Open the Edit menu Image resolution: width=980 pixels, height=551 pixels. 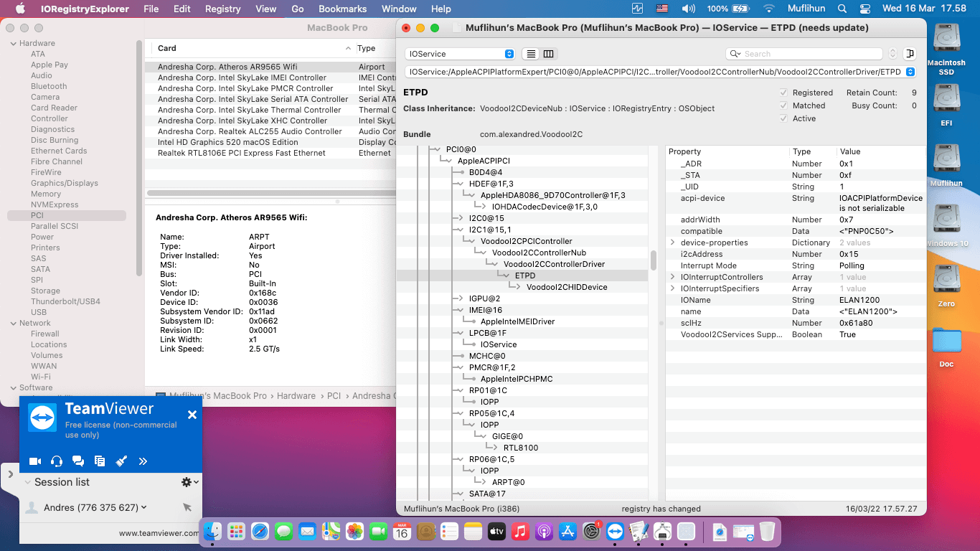coord(182,9)
